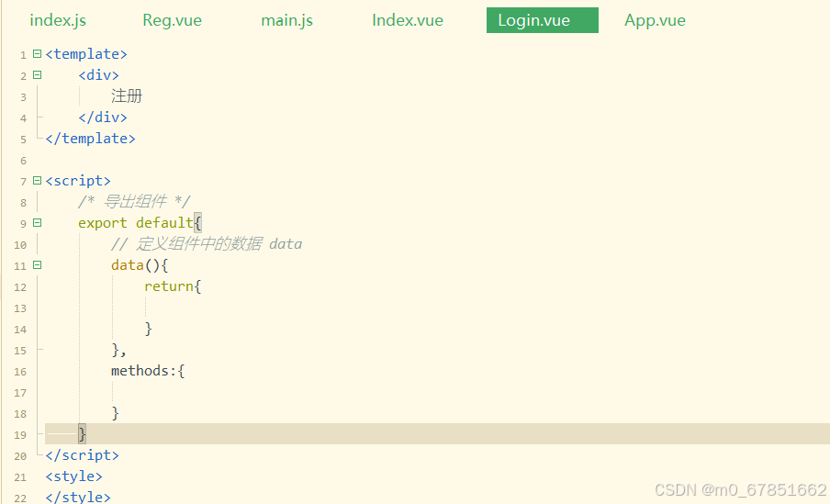Click the opening <script> tag
This screenshot has width=830, height=504.
(78, 181)
